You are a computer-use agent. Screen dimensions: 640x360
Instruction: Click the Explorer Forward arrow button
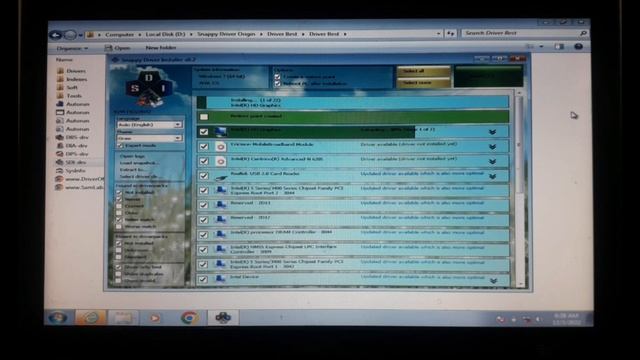pyautogui.click(x=70, y=35)
